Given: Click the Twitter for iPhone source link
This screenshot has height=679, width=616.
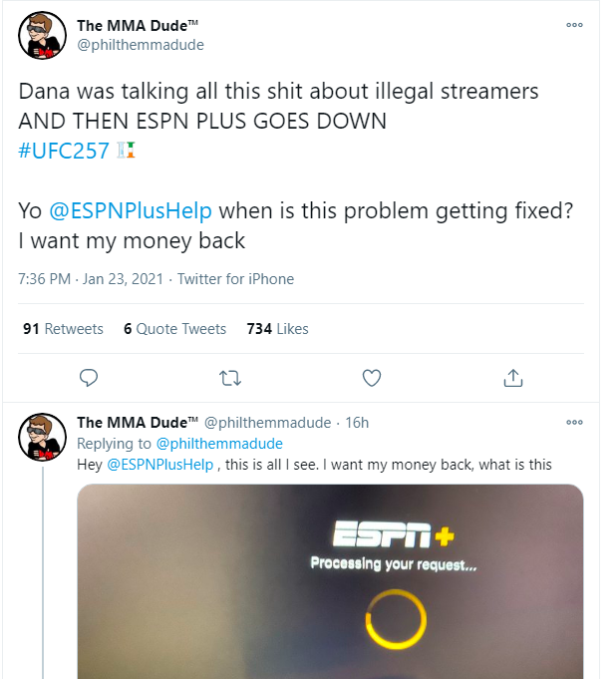Looking at the screenshot, I should [235, 279].
